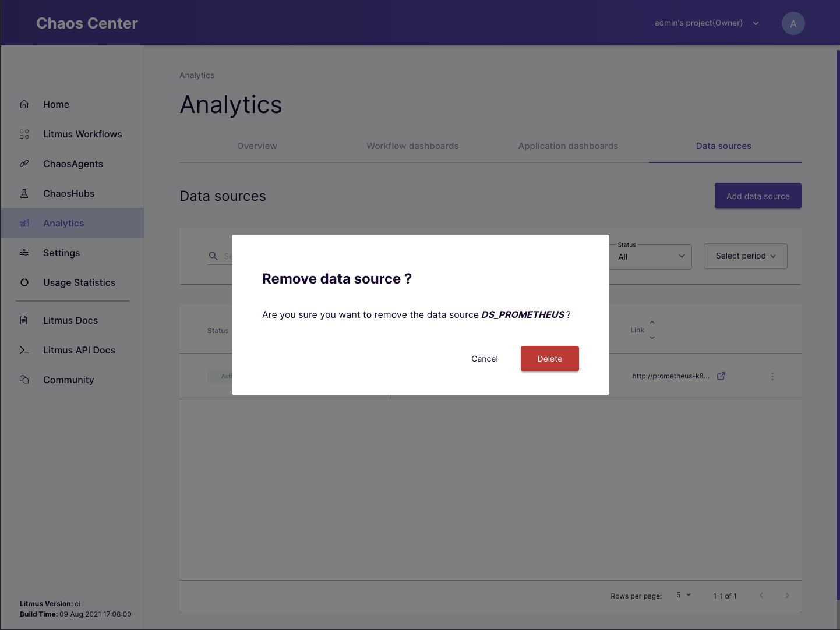Click the Home icon in sidebar
Screen dimensions: 840x630
tap(24, 104)
